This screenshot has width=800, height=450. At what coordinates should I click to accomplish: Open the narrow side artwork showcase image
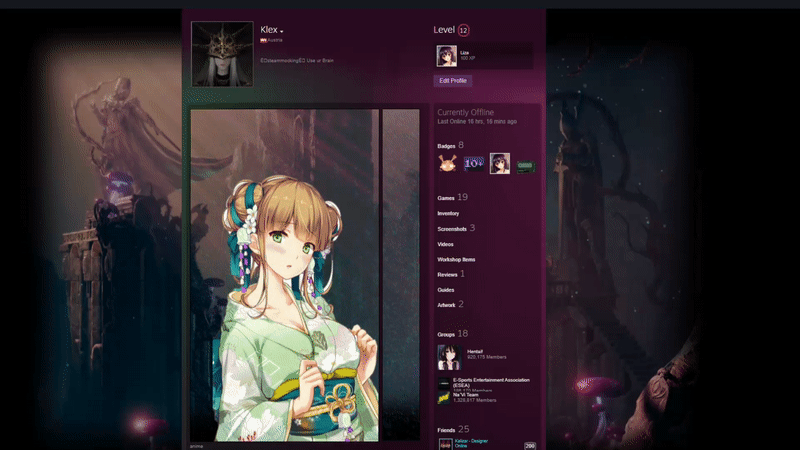tap(401, 275)
